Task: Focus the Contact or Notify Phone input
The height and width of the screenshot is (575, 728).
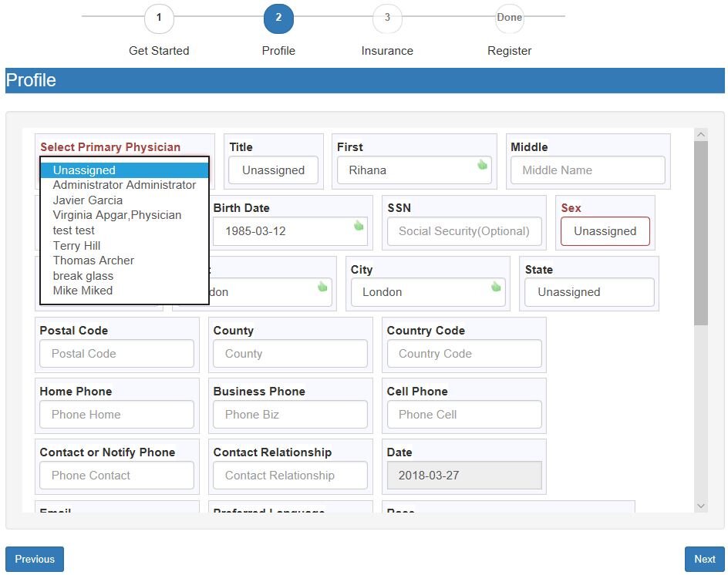Action: pyautogui.click(x=116, y=476)
